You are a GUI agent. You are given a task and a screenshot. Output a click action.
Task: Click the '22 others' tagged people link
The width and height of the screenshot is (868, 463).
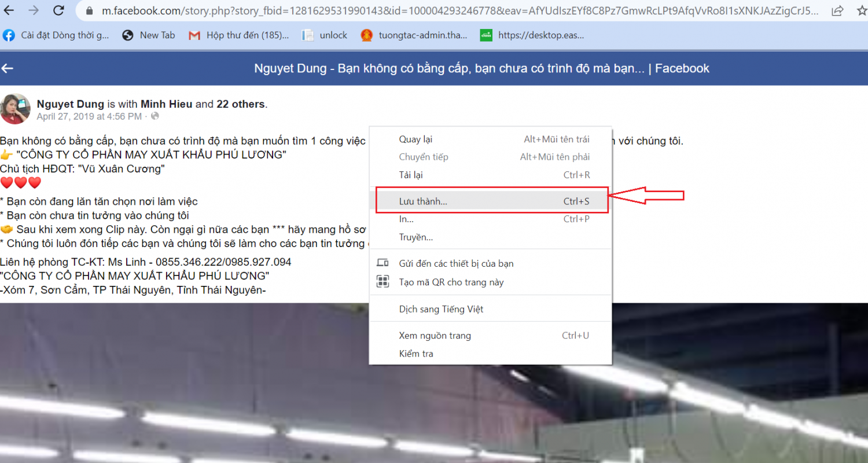pos(240,104)
